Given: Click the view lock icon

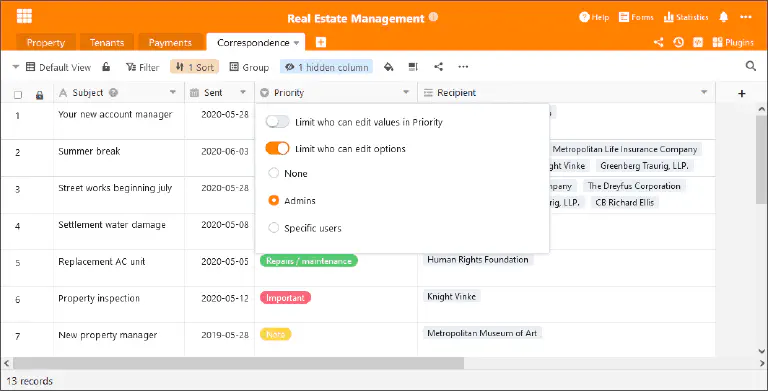Looking at the screenshot, I should coord(106,67).
